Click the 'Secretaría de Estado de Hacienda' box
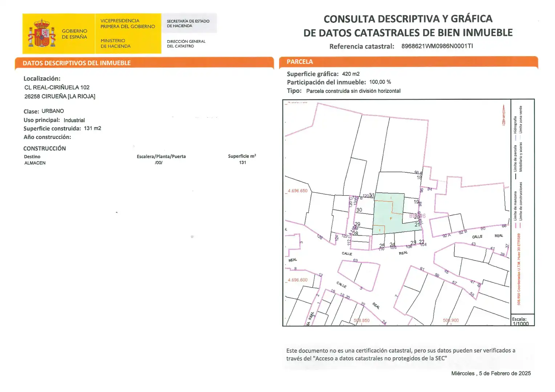Image resolution: width=555 pixels, height=392 pixels. coord(189,23)
